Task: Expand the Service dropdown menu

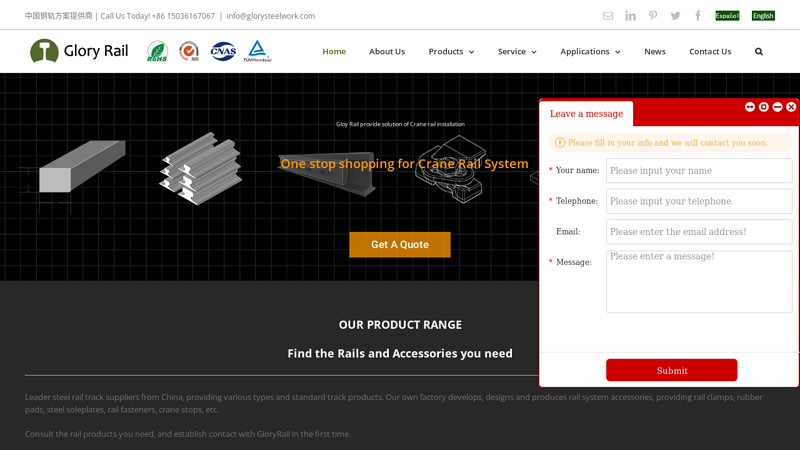Action: point(517,52)
